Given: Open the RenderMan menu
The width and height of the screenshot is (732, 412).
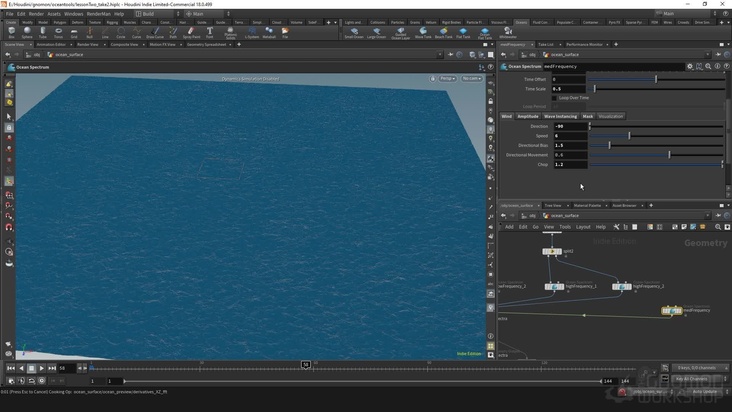Looking at the screenshot, I should coord(99,14).
